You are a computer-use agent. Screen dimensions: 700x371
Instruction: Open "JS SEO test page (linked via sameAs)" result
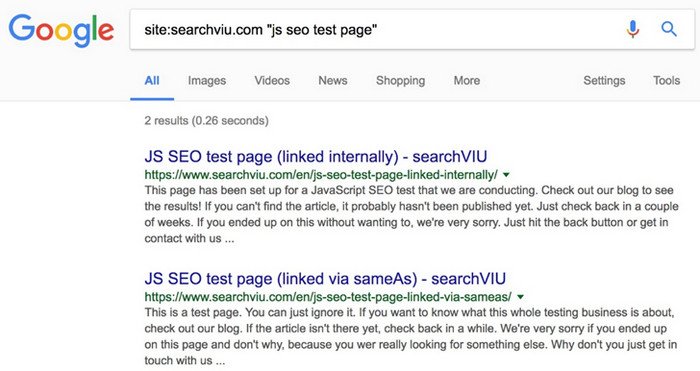pyautogui.click(x=325, y=279)
